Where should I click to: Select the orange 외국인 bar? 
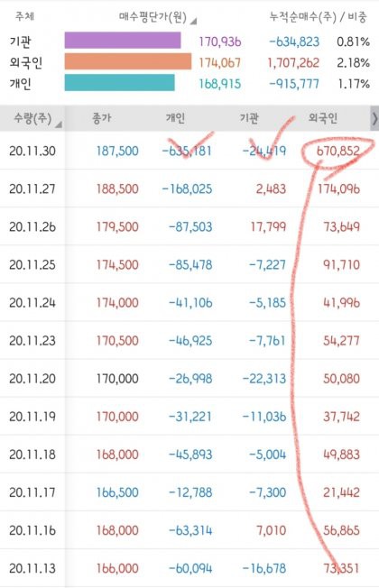(128, 61)
